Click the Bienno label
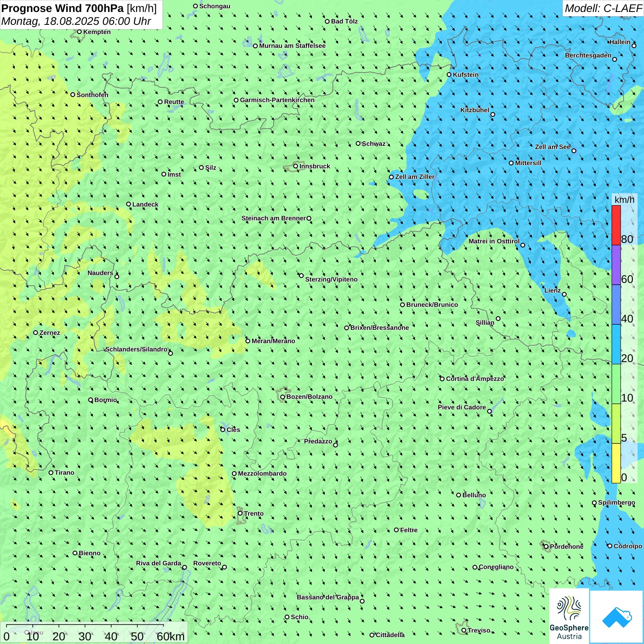The height and width of the screenshot is (644, 644). 89,553
